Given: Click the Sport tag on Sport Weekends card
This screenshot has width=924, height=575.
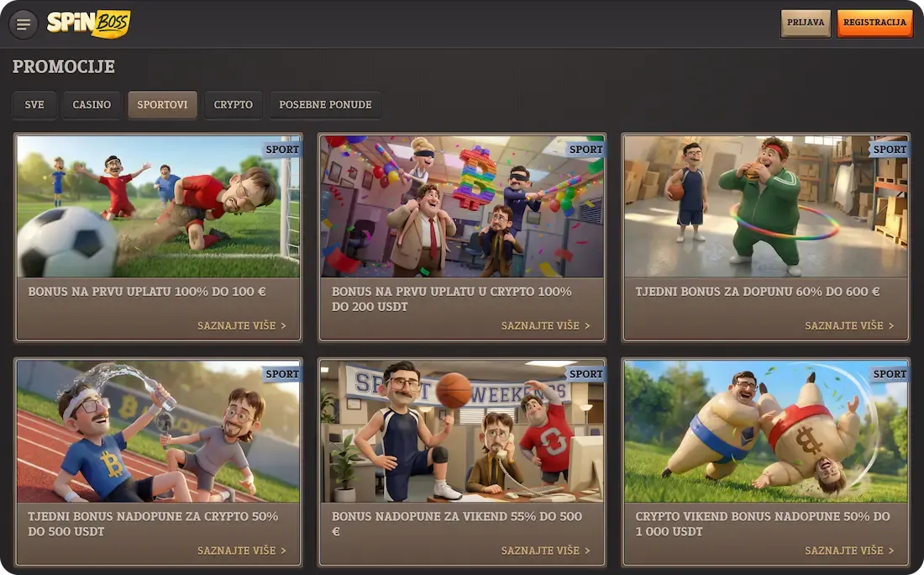Looking at the screenshot, I should point(585,374).
